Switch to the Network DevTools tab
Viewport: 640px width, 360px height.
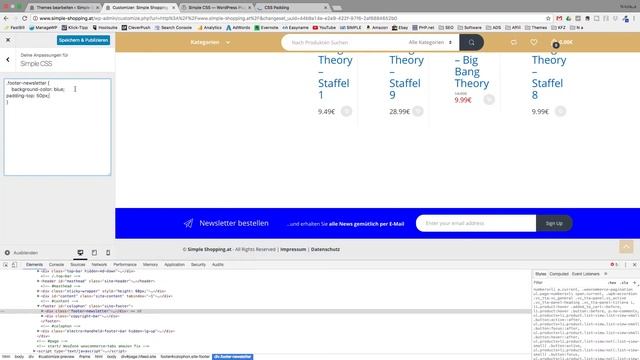[99, 265]
